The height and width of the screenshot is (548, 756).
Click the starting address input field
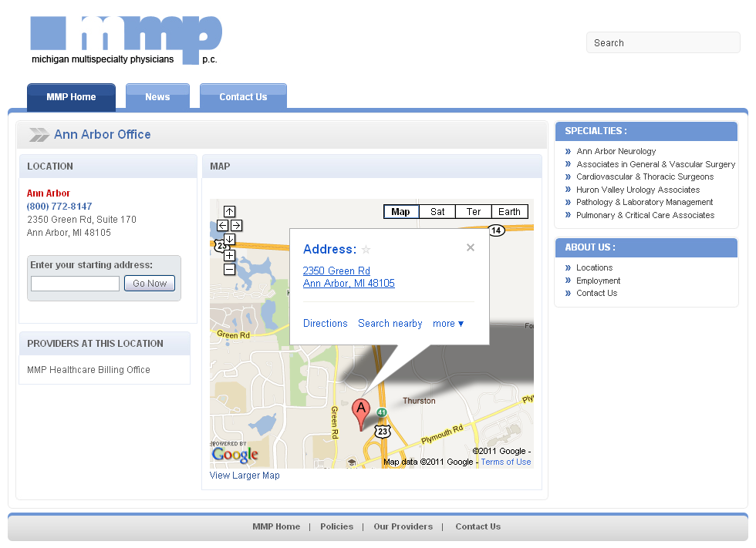coord(75,284)
